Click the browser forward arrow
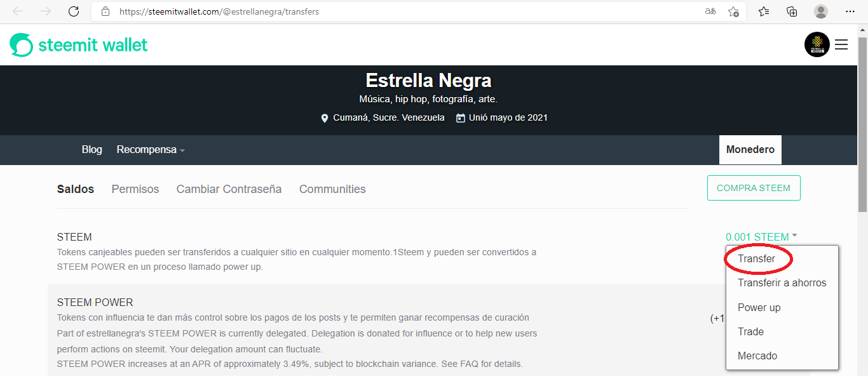Image resolution: width=868 pixels, height=386 pixels. (x=46, y=11)
